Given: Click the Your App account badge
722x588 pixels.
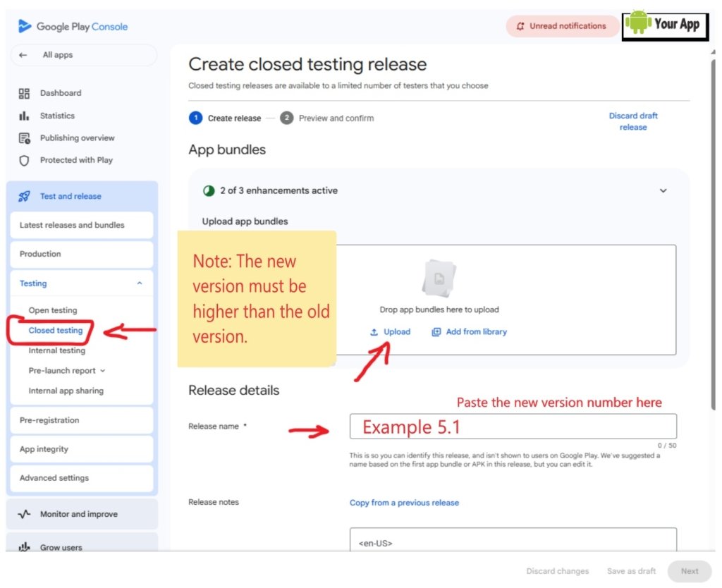Looking at the screenshot, I should (666, 26).
